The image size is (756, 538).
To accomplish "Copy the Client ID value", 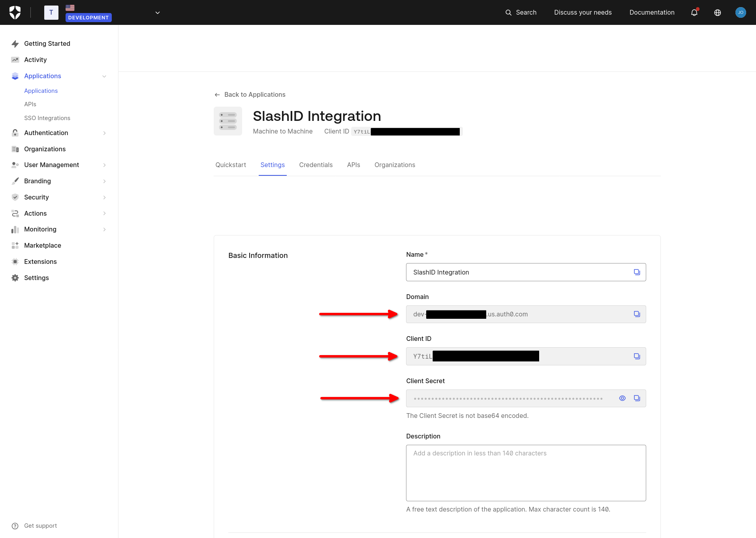I will 637,356.
